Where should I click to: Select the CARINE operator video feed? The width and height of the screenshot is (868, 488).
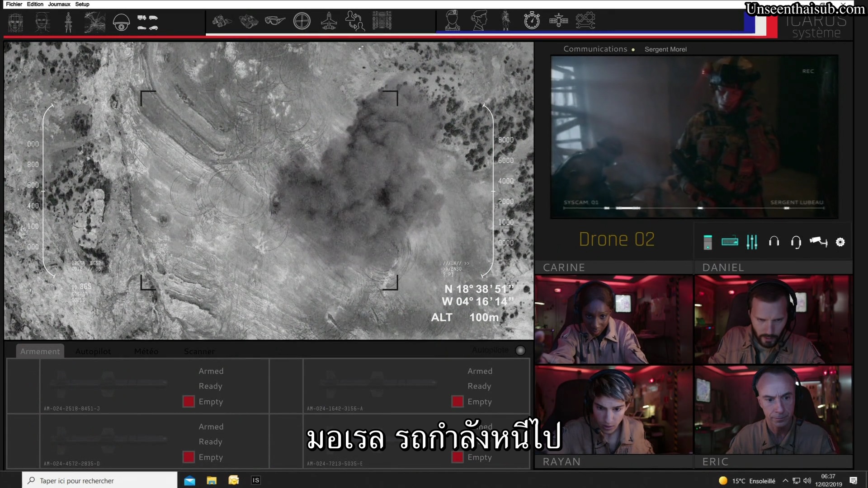pyautogui.click(x=613, y=319)
